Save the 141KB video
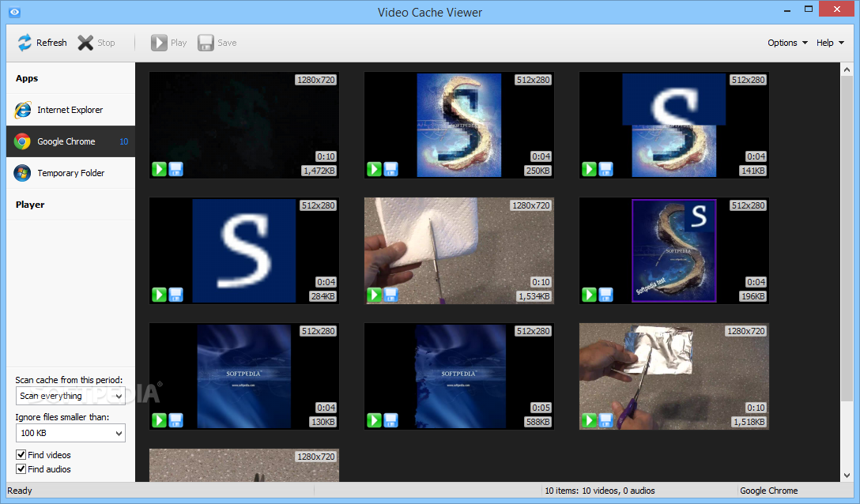Screen dimensions: 860x504 tap(605, 170)
